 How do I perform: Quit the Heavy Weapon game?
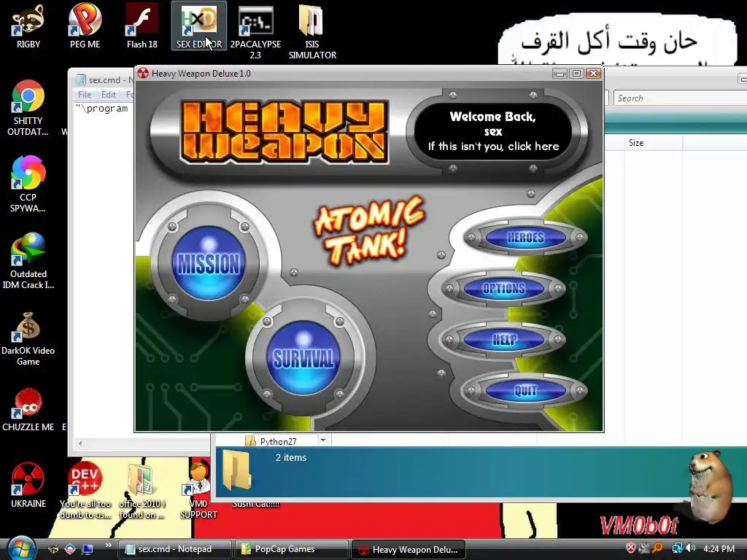click(525, 391)
